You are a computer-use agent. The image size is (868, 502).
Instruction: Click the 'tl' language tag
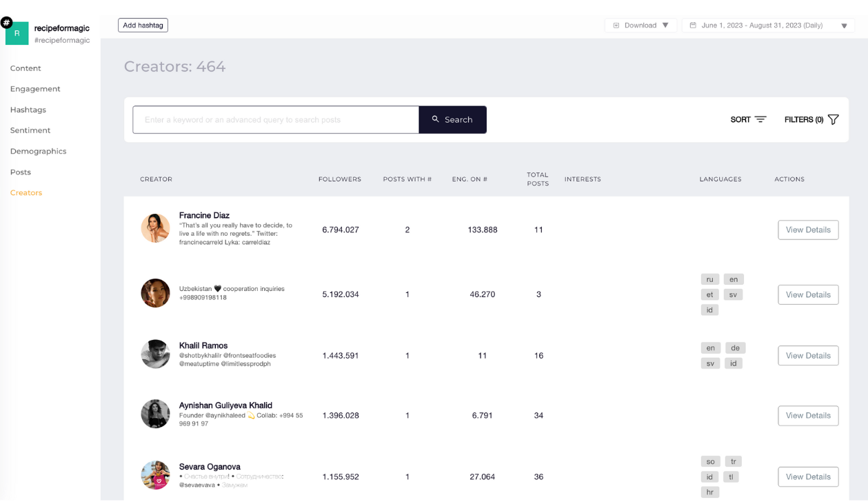tap(731, 476)
